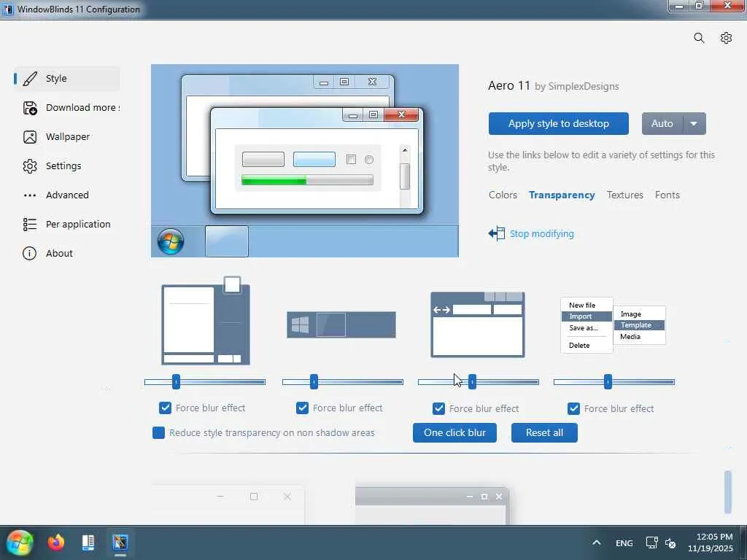This screenshot has height=560, width=747.
Task: Enable Reduce style transparency on non shadow areas
Action: (x=158, y=433)
